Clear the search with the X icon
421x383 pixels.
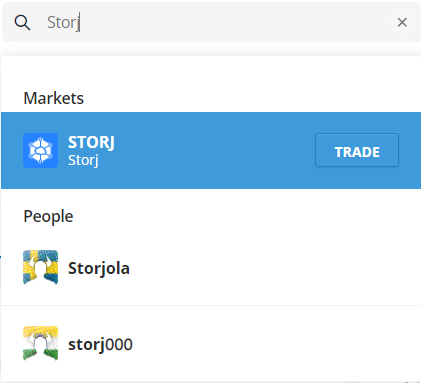coord(402,22)
